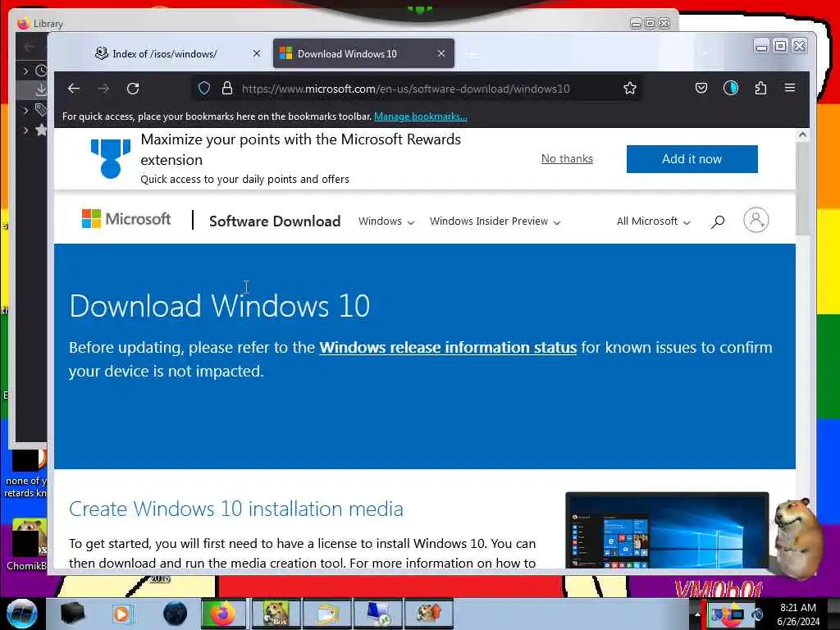Viewport: 840px width, 630px height.
Task: Click the account sign-in avatar icon
Action: coord(756,220)
